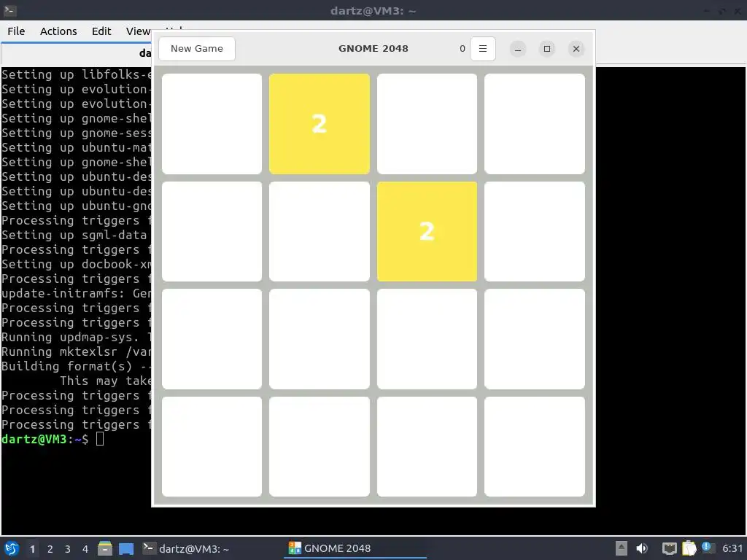Click the removable media eject tray icon
The width and height of the screenshot is (747, 560).
pyautogui.click(x=622, y=548)
